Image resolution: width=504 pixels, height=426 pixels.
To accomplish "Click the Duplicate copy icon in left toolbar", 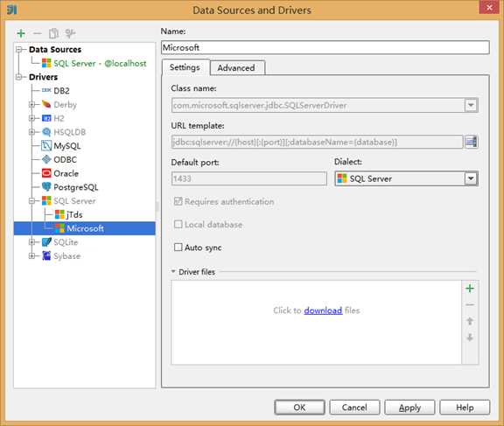I will [53, 33].
